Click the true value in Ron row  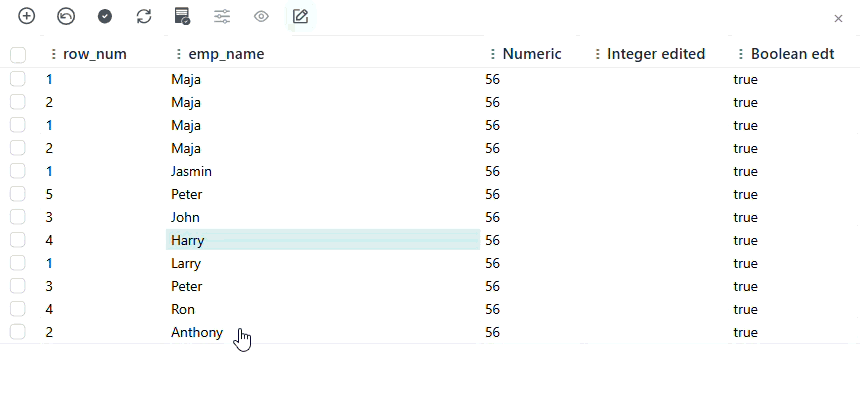point(745,309)
